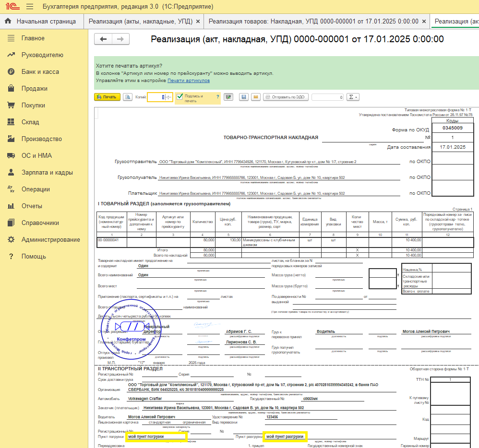Go forward with the right arrow button
The height and width of the screenshot is (448, 479).
click(x=120, y=39)
